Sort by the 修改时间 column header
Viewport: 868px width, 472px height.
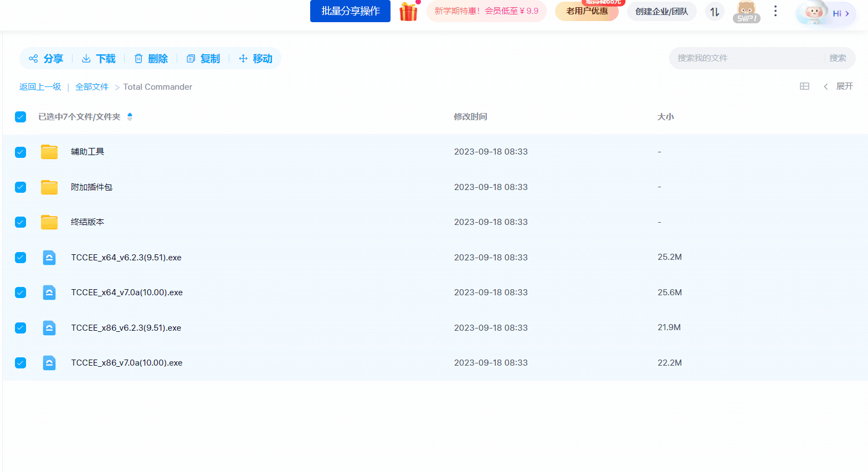(470, 117)
